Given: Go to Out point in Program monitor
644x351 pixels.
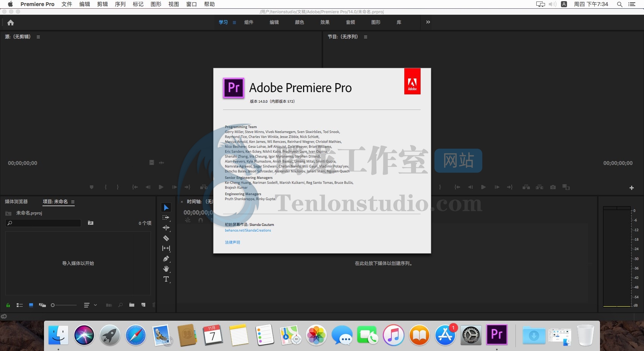Looking at the screenshot, I should click(x=510, y=187).
